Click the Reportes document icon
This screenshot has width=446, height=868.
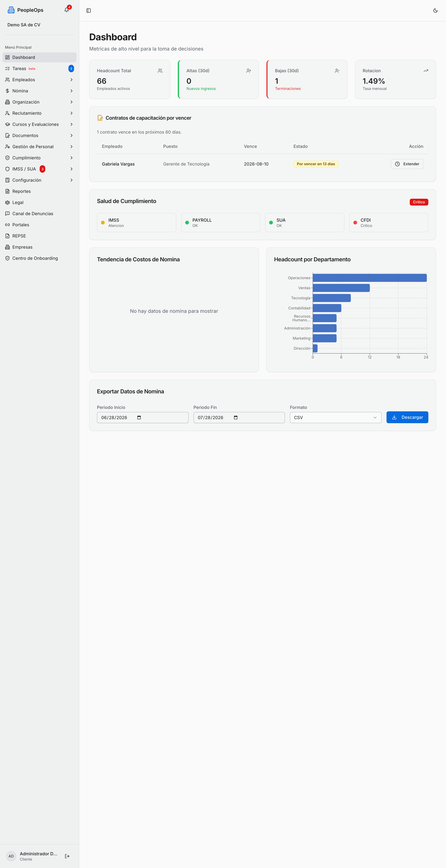(7, 191)
